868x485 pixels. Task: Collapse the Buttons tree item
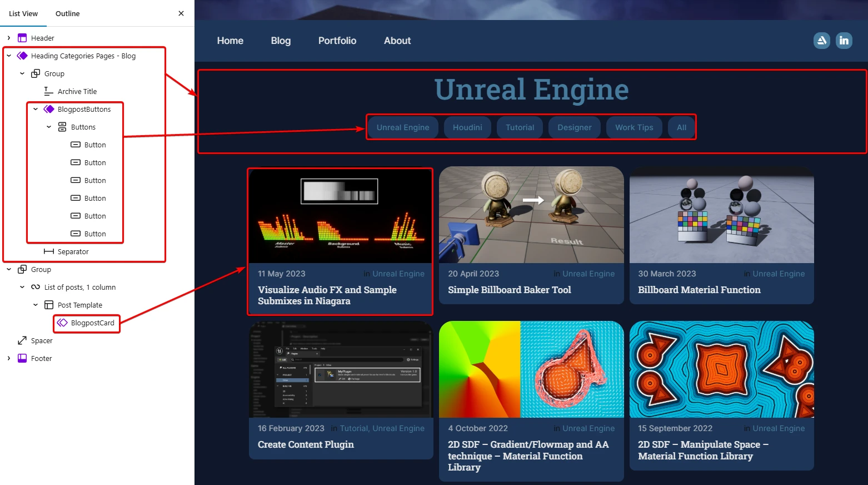49,127
